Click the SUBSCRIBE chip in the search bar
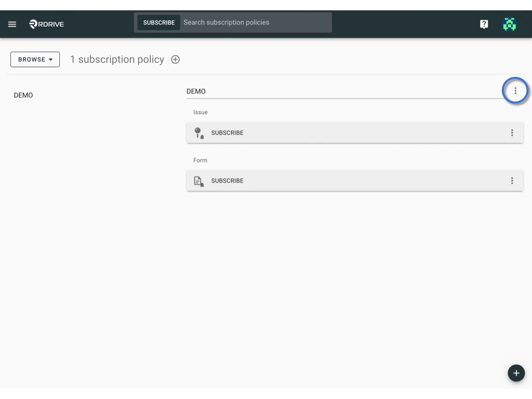532x399 pixels. point(158,22)
